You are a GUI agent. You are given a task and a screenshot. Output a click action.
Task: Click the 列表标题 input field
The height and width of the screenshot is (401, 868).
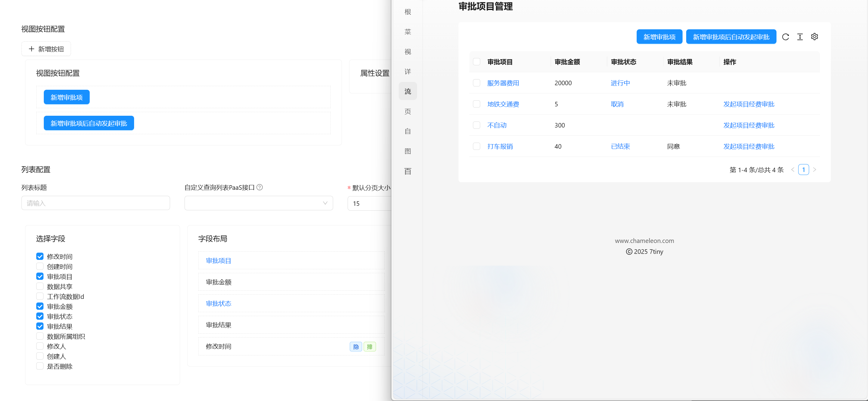pos(95,203)
